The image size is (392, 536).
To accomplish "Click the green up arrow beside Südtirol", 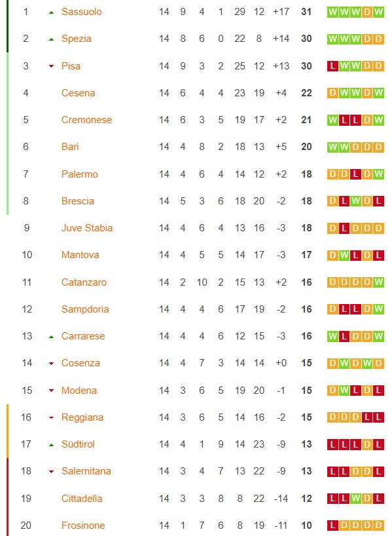I will click(51, 445).
